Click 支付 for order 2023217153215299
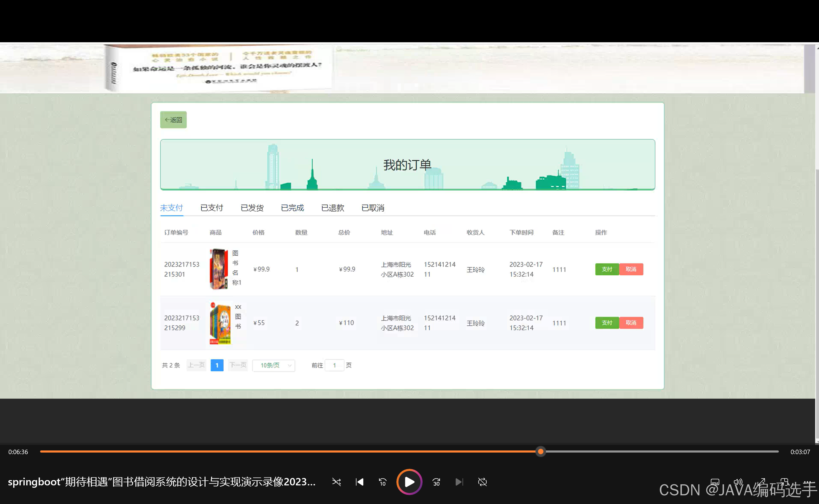The image size is (819, 504). pos(607,323)
